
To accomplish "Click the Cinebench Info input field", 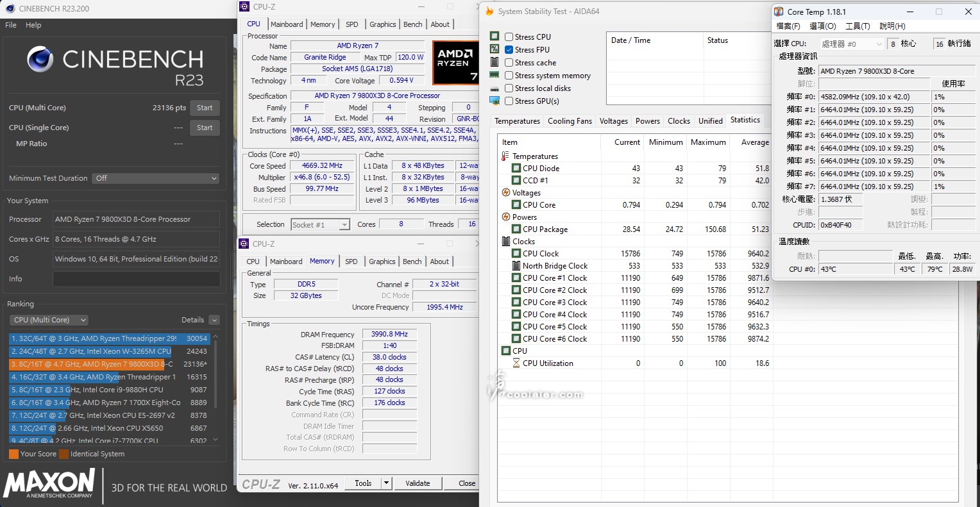I will tap(136, 279).
